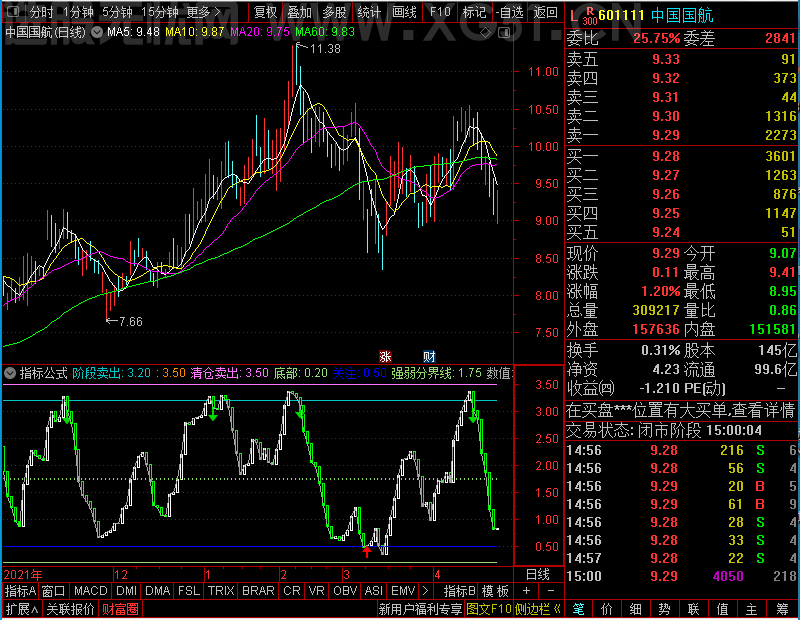Show more indicators with the > arrow

(x=426, y=591)
